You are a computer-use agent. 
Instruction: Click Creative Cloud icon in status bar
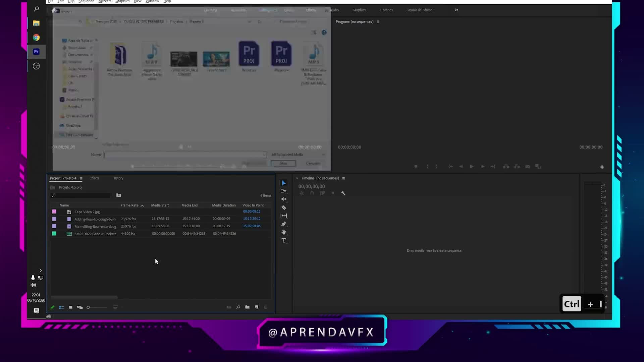coord(49,316)
